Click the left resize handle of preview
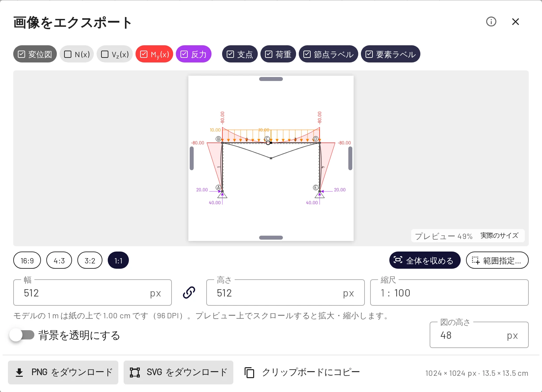Screen dimensions: 542x392 pos(192,158)
